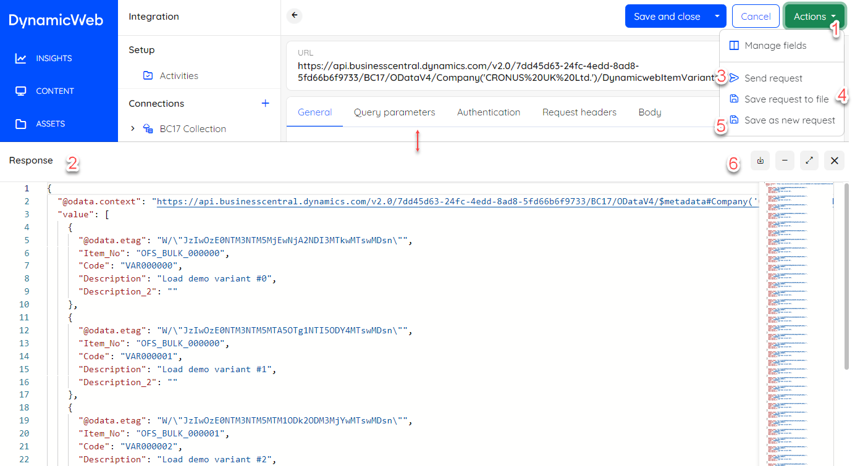The width and height of the screenshot is (868, 466).
Task: Click line number 11 in gutter
Action: tap(24, 317)
